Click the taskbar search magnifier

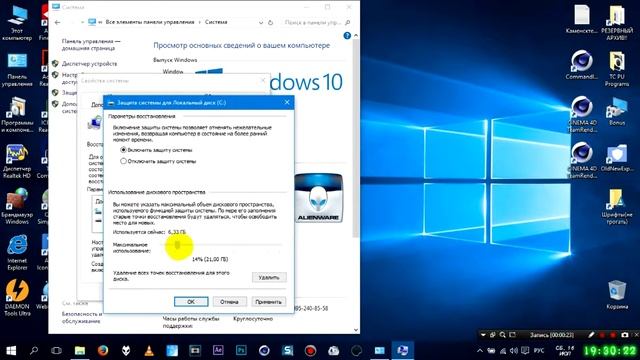coord(34,351)
